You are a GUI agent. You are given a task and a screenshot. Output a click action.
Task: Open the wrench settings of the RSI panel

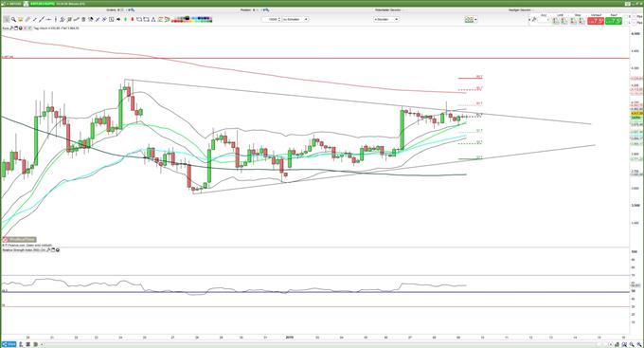coord(48,249)
